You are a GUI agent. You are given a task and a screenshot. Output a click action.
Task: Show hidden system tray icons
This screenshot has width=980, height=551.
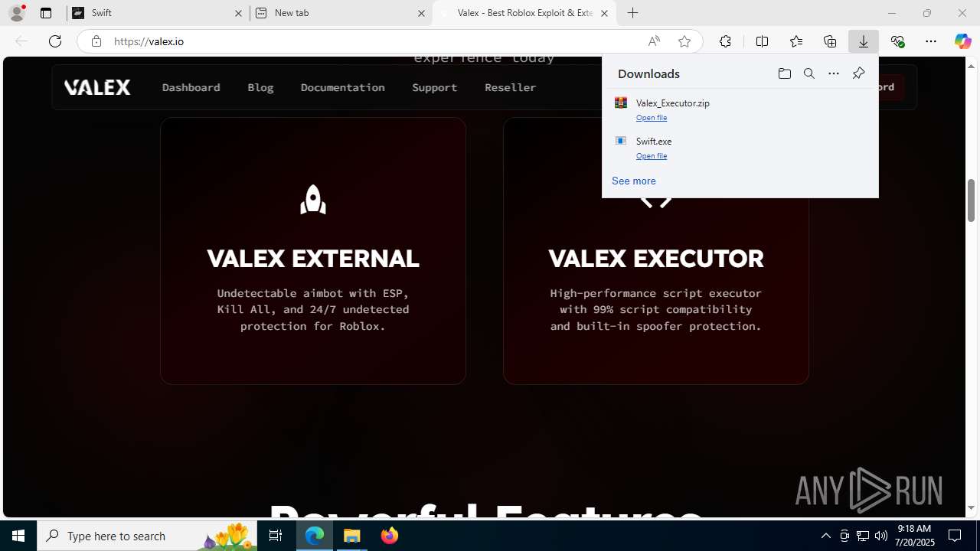point(825,536)
